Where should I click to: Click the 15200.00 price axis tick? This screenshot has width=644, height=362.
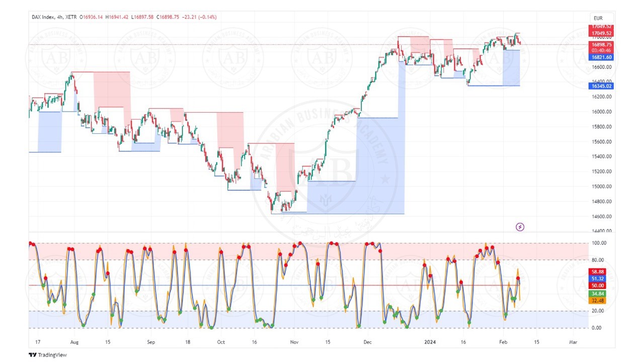tap(602, 171)
